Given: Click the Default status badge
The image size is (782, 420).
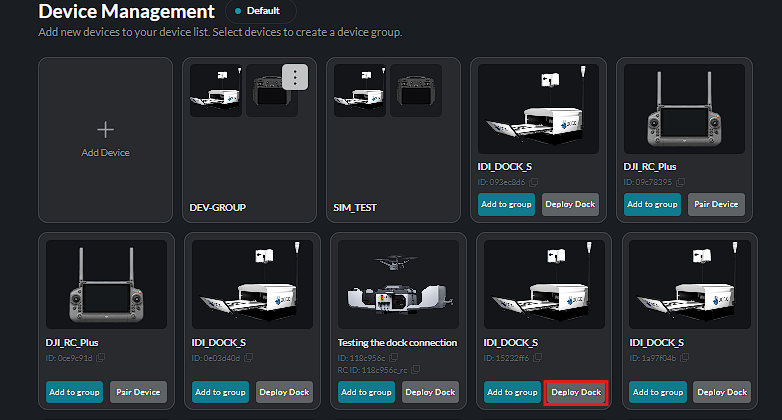Looking at the screenshot, I should pos(261,11).
